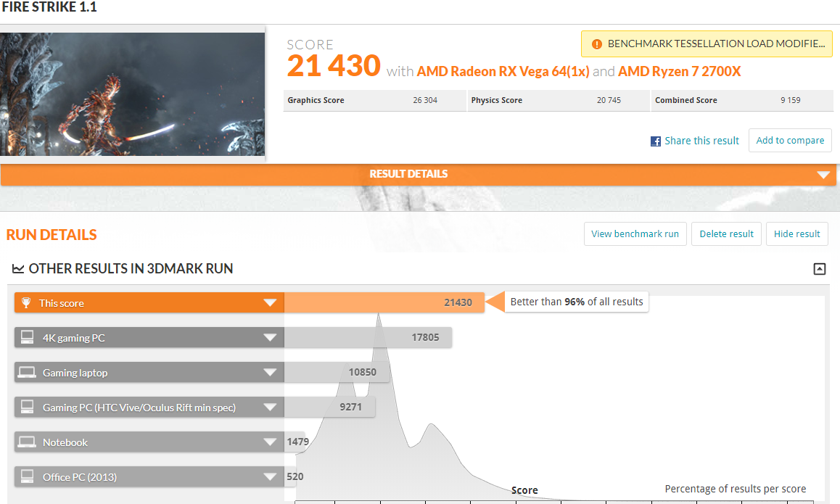The width and height of the screenshot is (840, 504).
Task: Click the Graphics Score value 26 304
Action: (x=425, y=100)
